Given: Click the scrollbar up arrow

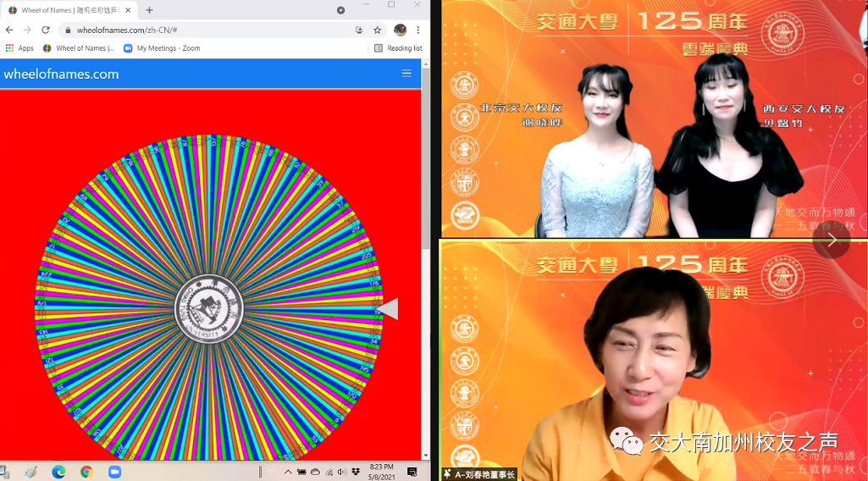Looking at the screenshot, I should coord(426,64).
